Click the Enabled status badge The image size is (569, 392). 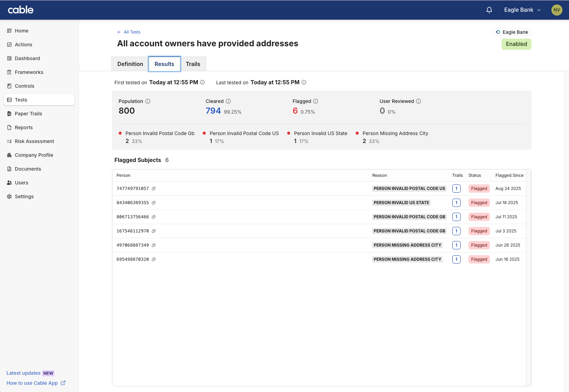point(516,44)
